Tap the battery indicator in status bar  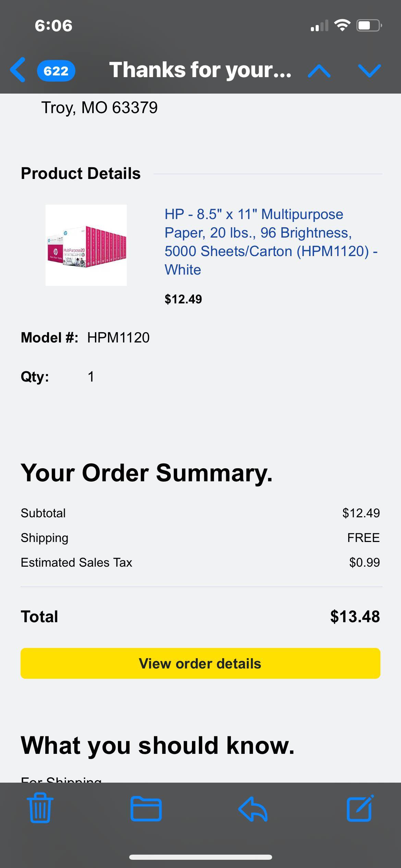(369, 25)
